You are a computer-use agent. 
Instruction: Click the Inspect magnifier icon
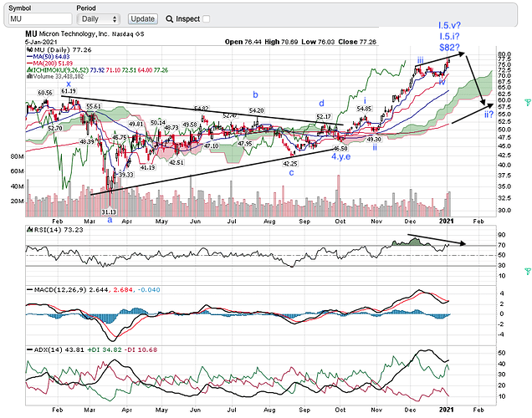point(170,18)
